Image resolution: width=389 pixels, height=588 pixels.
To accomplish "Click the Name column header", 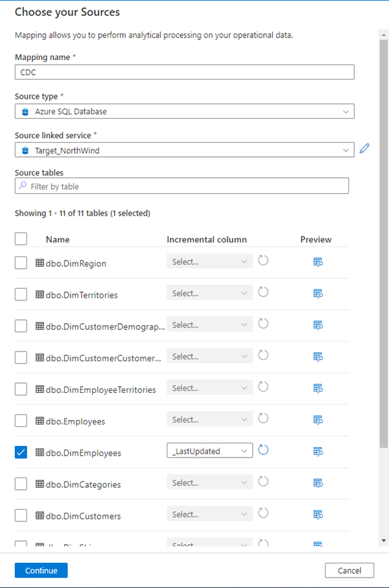I will pyautogui.click(x=58, y=239).
